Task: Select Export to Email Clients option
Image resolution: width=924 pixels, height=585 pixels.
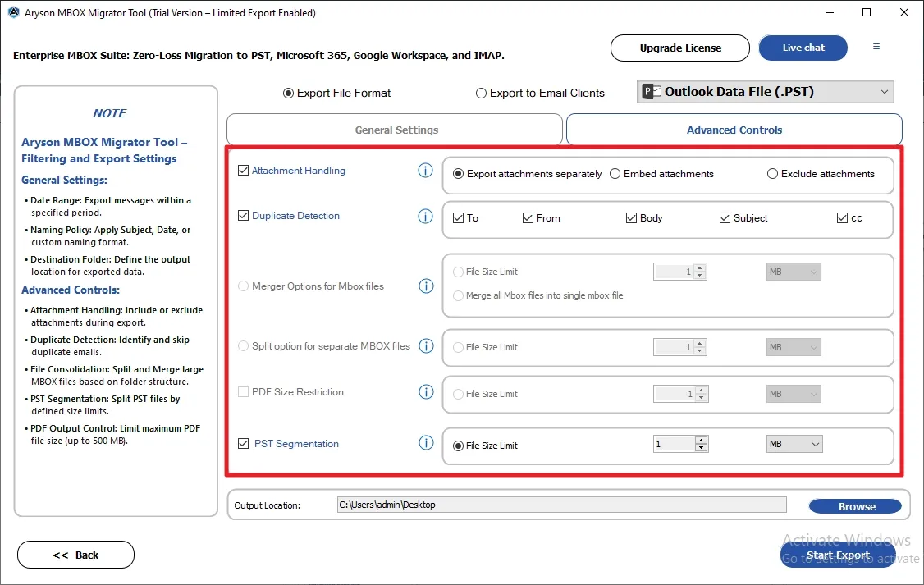Action: [x=481, y=93]
